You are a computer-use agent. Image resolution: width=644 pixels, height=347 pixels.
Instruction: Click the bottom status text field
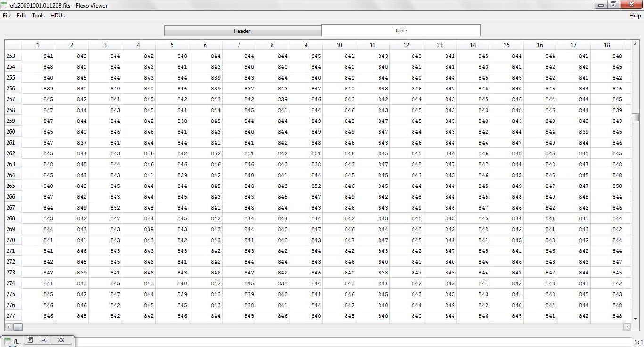(354, 342)
